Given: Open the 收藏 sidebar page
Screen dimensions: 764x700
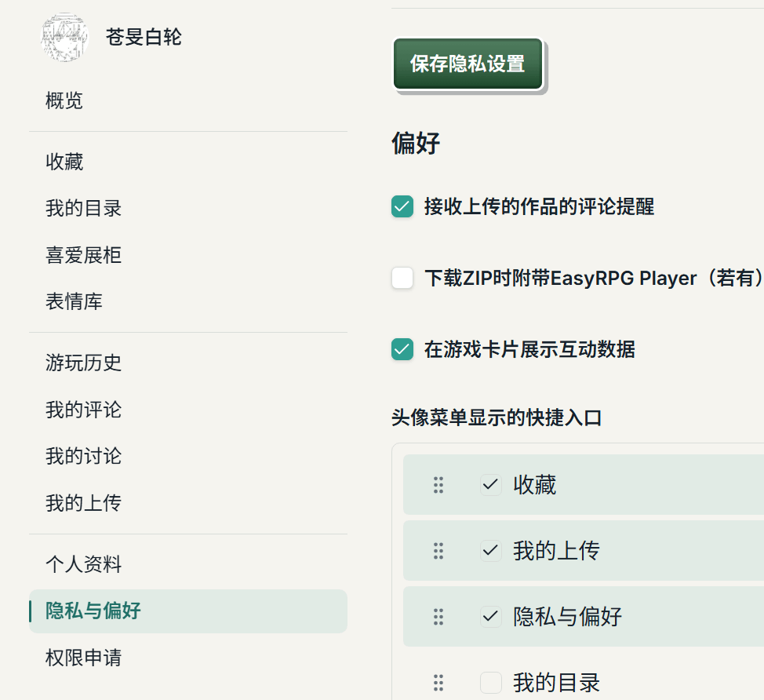Looking at the screenshot, I should [x=64, y=162].
